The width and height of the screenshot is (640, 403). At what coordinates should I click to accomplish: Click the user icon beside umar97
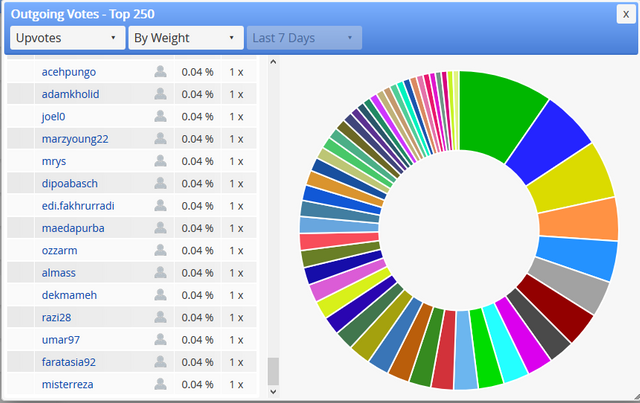click(160, 339)
